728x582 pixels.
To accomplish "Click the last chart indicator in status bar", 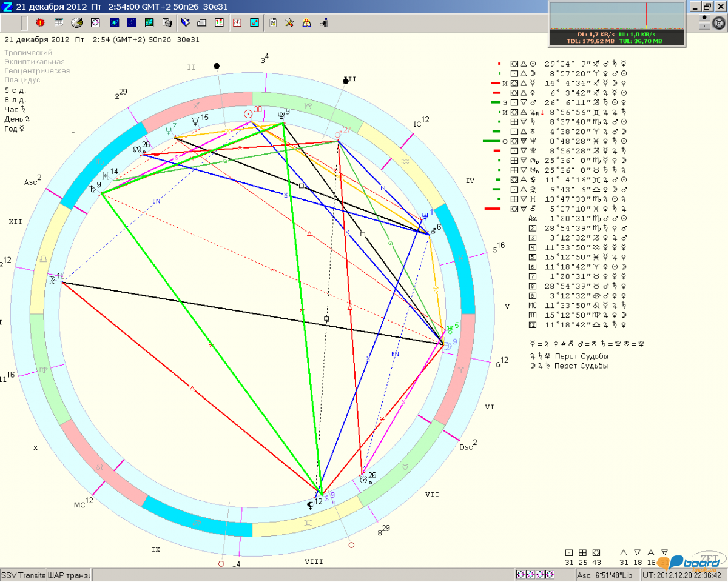I will click(x=548, y=575).
